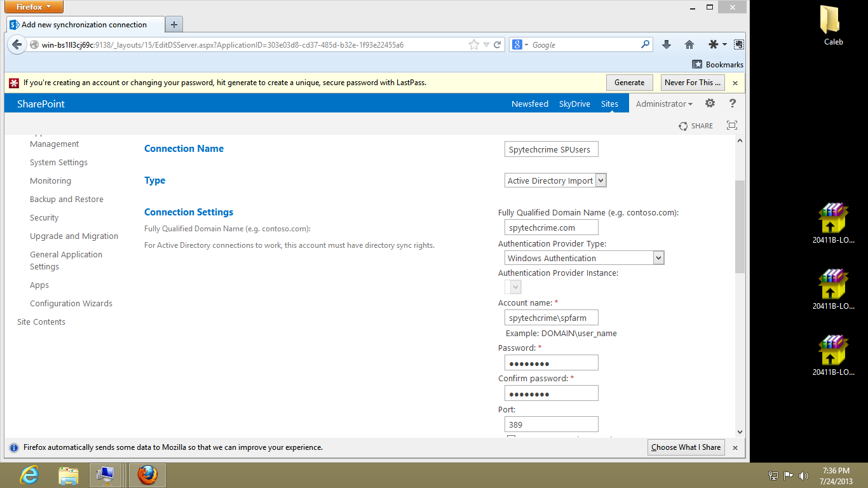Click Choose What I Share button
The height and width of the screenshot is (488, 868).
point(686,447)
